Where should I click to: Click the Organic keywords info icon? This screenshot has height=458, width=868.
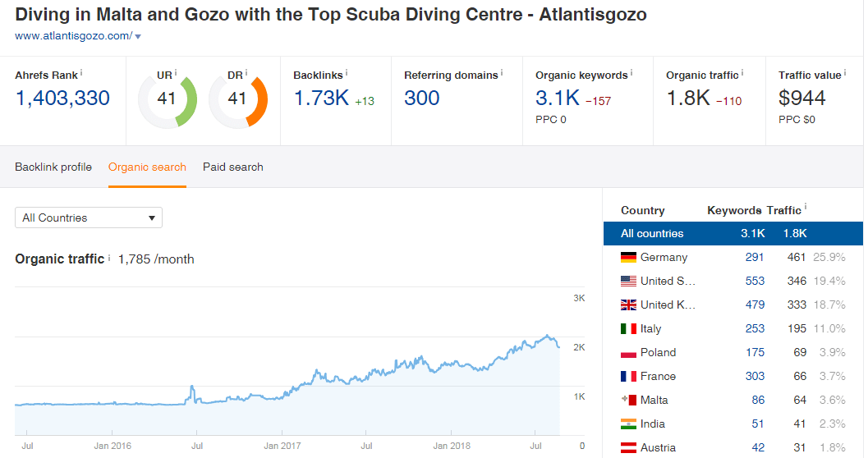631,72
